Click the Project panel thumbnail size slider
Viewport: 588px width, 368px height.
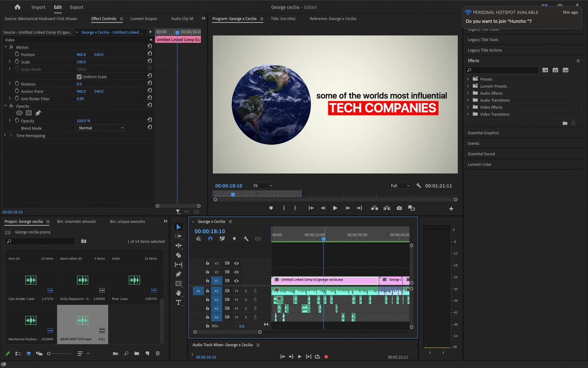[59, 353]
